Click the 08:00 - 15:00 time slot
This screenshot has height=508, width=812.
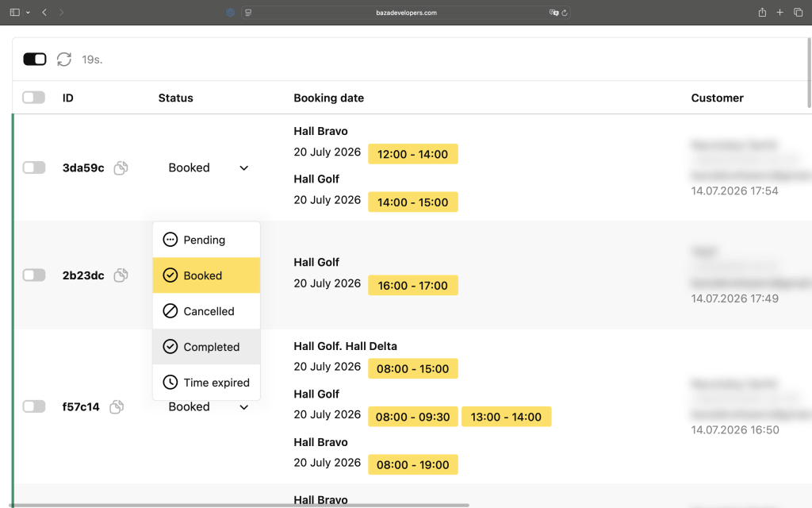412,368
